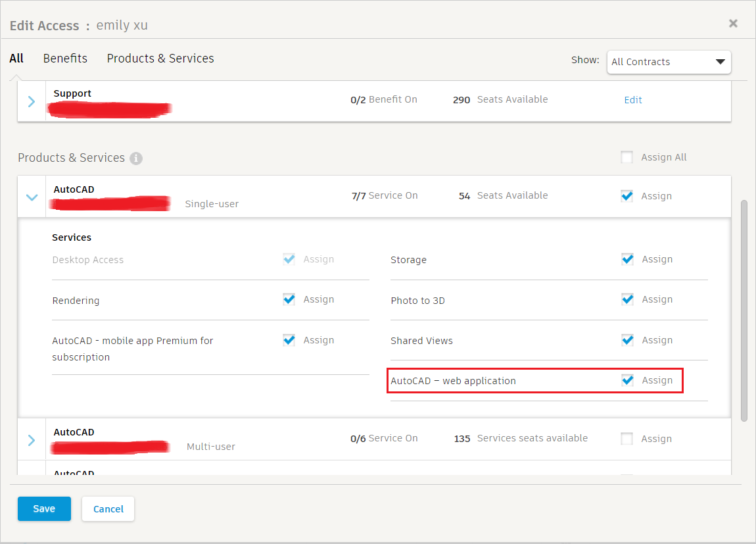
Task: Uncheck the Rendering service checkbox
Action: [x=289, y=299]
